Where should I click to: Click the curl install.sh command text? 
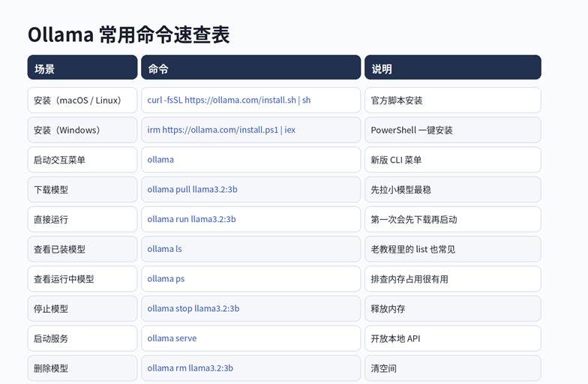click(x=229, y=100)
